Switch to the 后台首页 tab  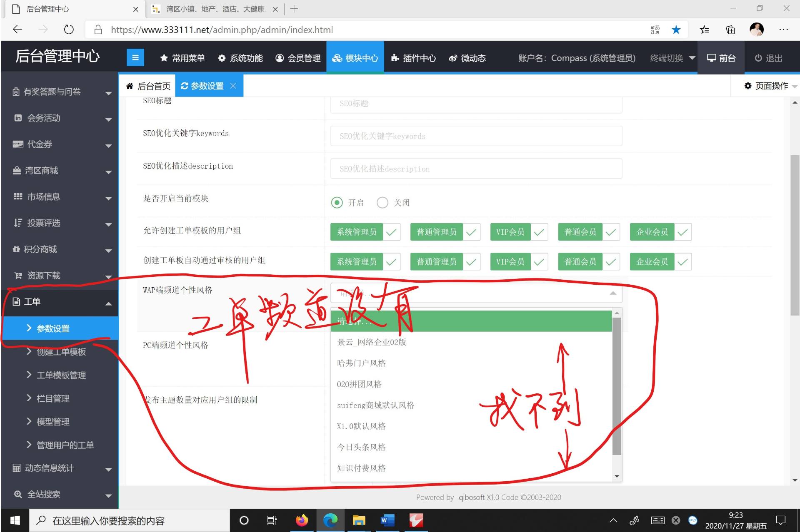click(x=148, y=86)
